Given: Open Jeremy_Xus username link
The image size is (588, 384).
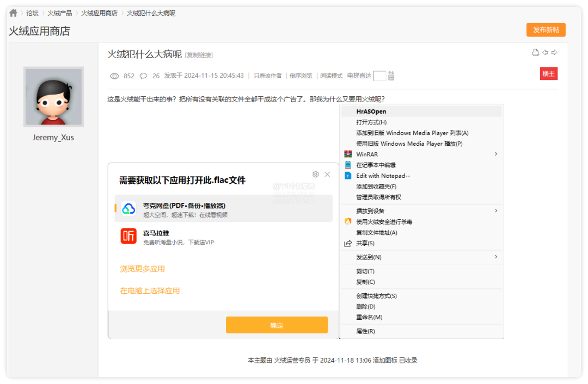Looking at the screenshot, I should coord(53,138).
